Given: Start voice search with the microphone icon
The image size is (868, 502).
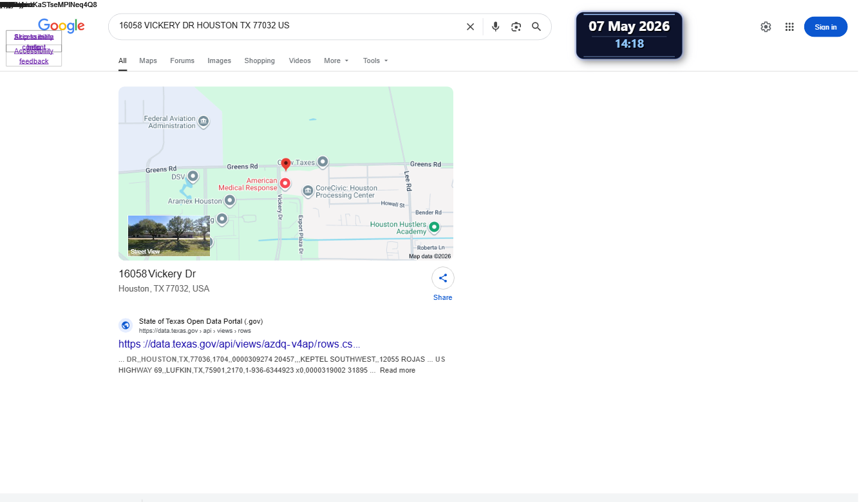Looking at the screenshot, I should [x=495, y=26].
